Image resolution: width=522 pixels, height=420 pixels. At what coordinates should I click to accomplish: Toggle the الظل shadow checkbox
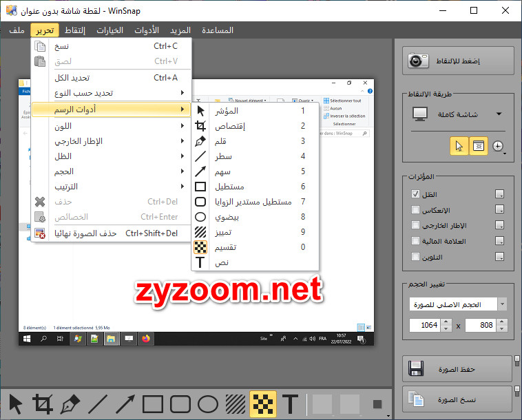click(415, 194)
